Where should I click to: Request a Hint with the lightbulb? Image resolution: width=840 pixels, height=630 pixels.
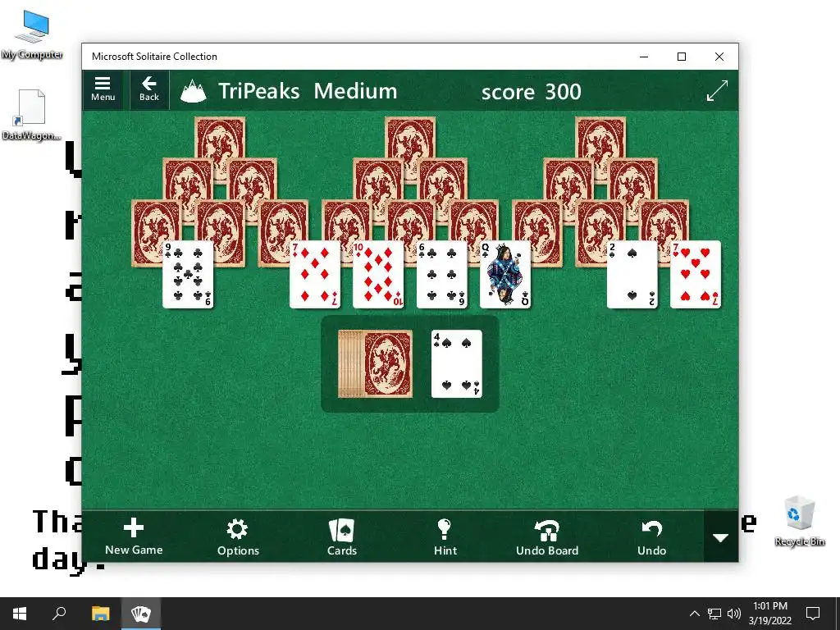445,536
